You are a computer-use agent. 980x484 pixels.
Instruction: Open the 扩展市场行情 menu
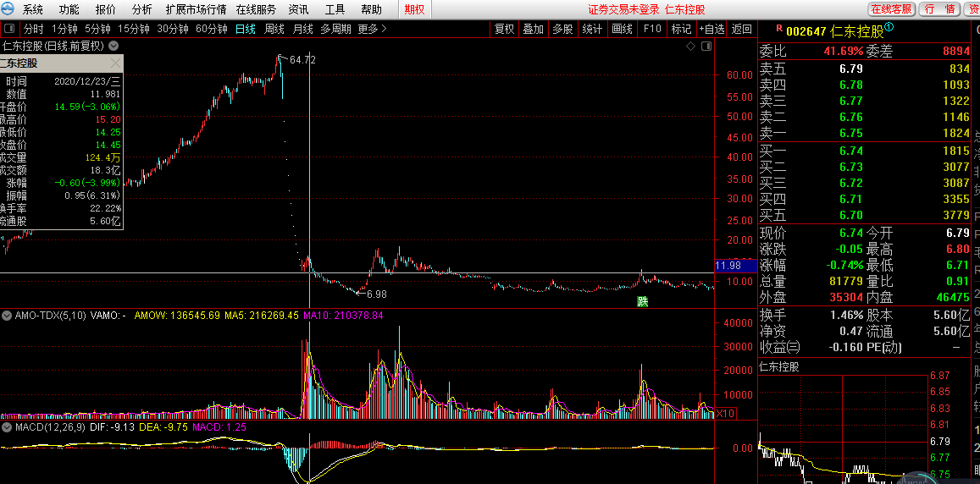click(196, 9)
